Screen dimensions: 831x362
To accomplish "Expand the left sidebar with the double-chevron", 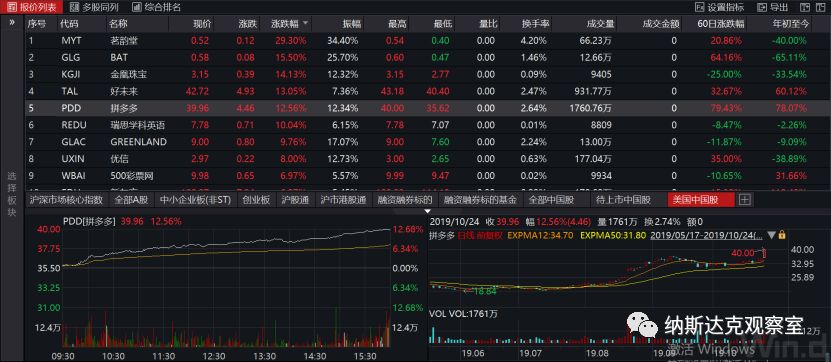I will click(12, 23).
